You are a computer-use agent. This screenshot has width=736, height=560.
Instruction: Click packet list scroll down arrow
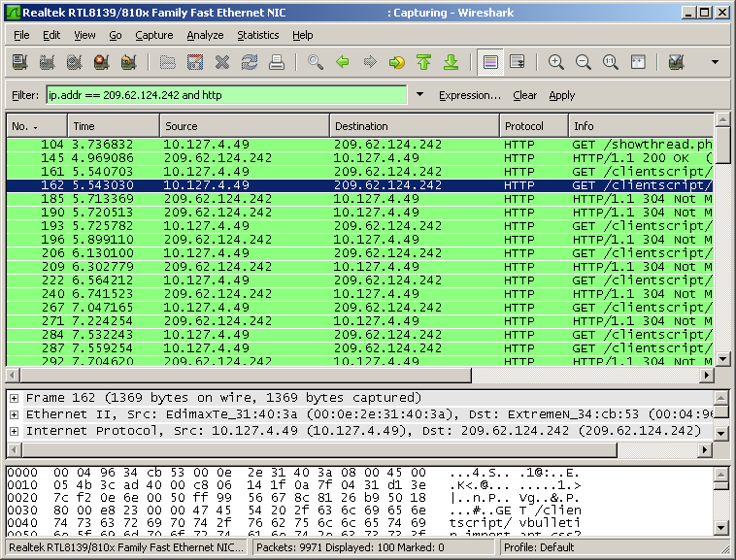[723, 359]
